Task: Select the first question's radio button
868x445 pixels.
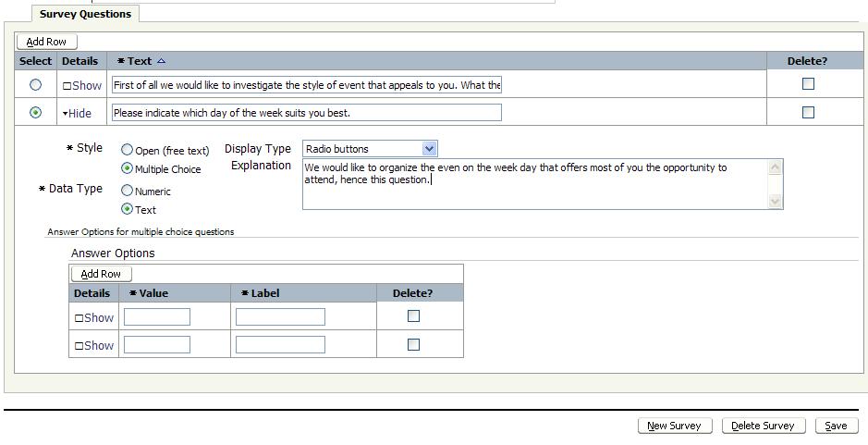Action: click(x=36, y=84)
